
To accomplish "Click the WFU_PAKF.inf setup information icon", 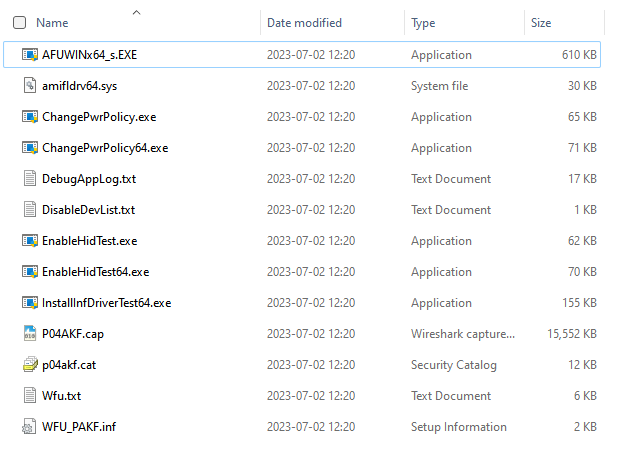I will (x=30, y=427).
